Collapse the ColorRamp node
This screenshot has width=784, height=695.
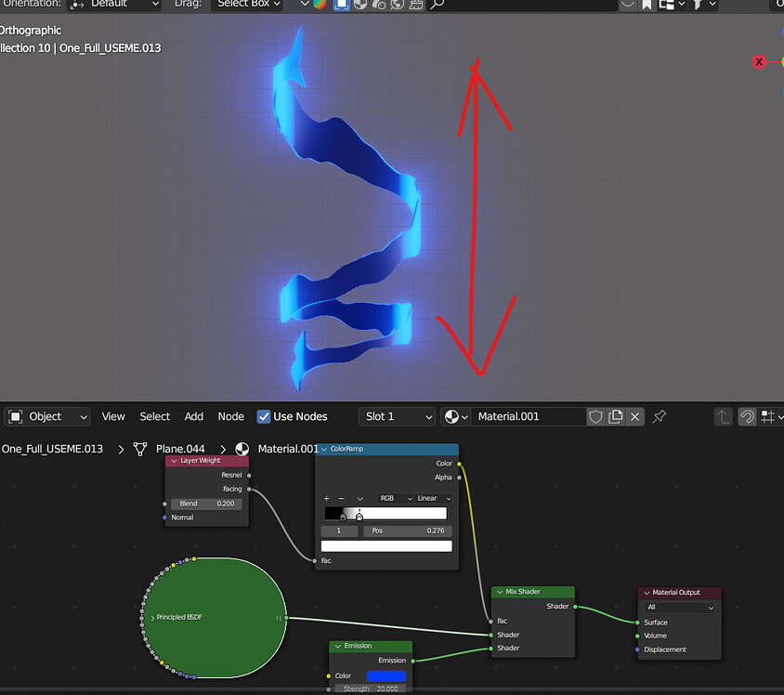point(324,449)
